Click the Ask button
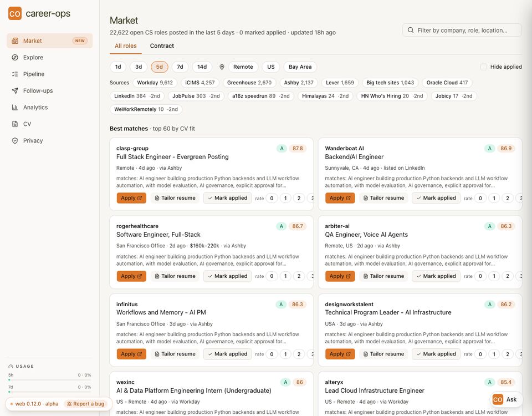The width and height of the screenshot is (532, 416). [x=506, y=399]
